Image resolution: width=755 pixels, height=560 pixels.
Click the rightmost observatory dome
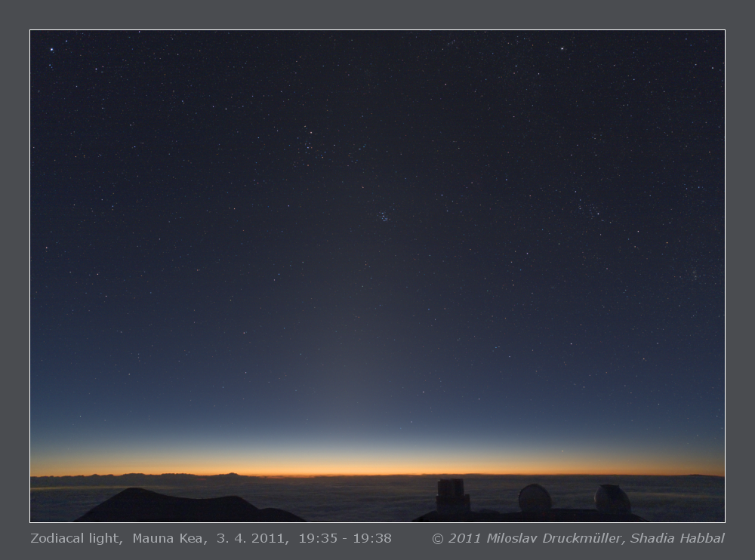pos(612,499)
